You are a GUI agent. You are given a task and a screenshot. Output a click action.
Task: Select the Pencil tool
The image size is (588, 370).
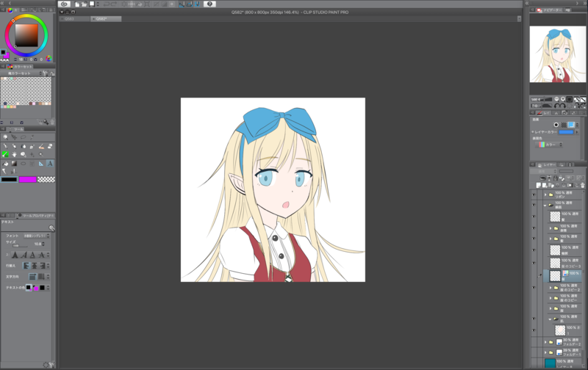(14, 146)
